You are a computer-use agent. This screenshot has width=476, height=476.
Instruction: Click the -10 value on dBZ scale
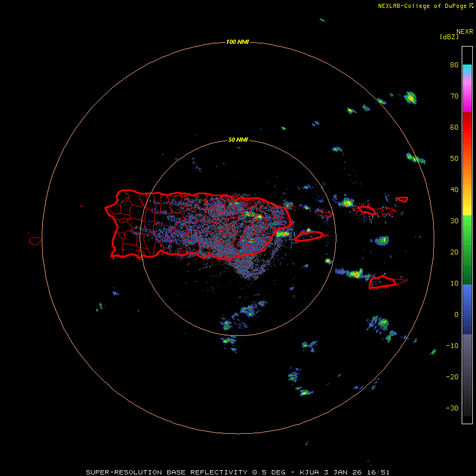[452, 346]
